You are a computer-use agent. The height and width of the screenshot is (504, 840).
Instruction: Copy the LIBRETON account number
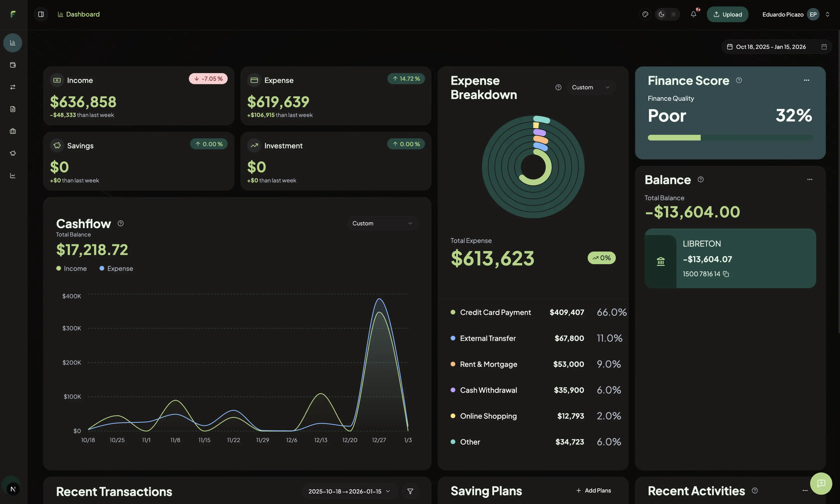coord(726,274)
